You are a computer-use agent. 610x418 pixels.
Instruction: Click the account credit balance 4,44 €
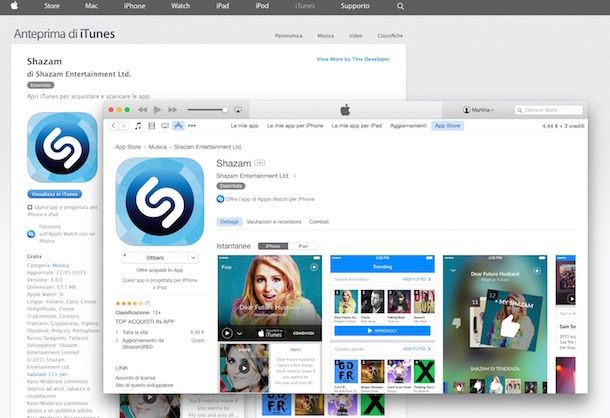[563, 126]
